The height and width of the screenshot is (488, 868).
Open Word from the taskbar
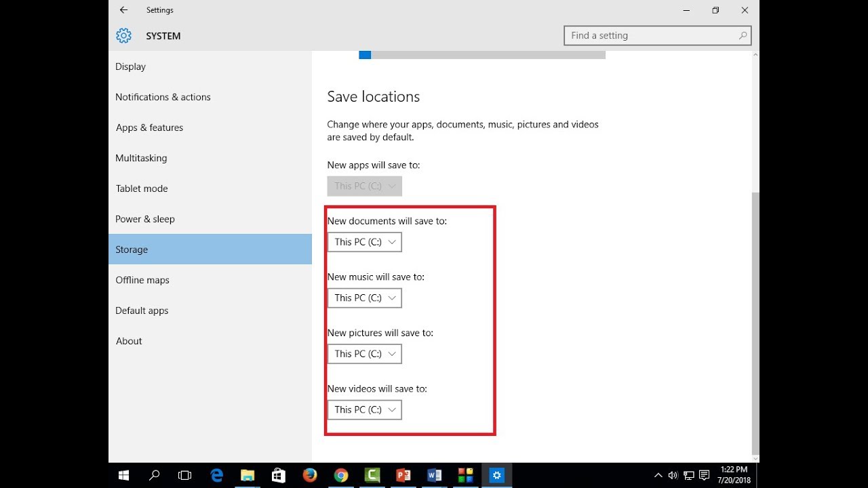pyautogui.click(x=434, y=475)
